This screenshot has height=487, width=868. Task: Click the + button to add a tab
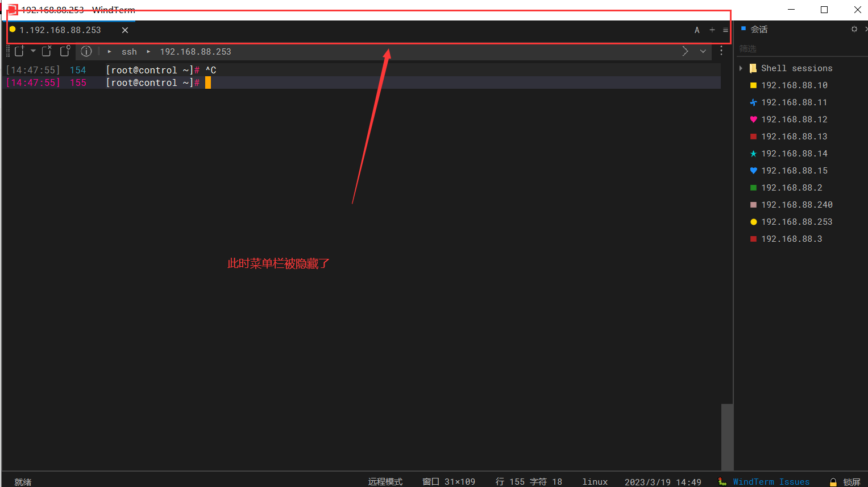[x=712, y=30]
